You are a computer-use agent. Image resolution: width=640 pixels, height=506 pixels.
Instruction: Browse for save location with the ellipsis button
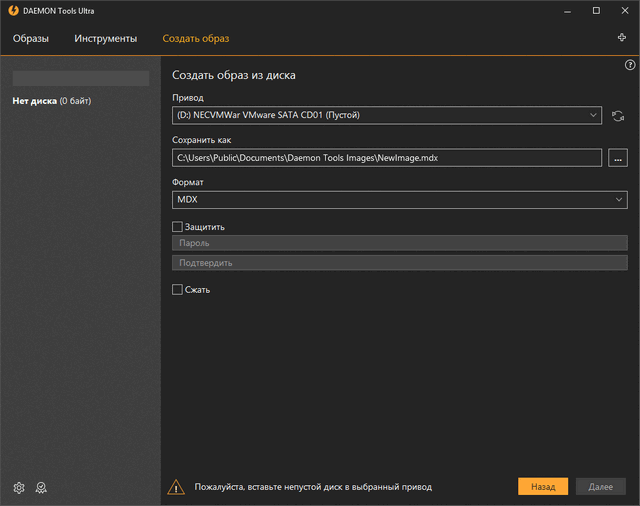pyautogui.click(x=618, y=158)
